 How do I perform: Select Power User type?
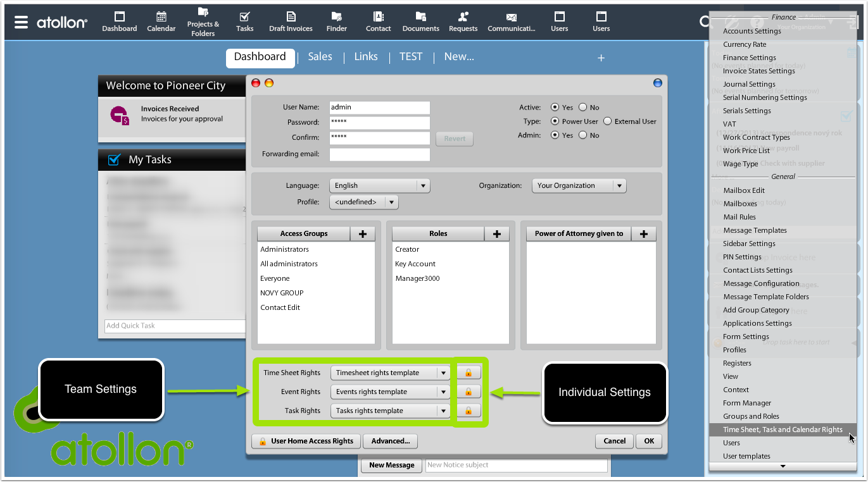[x=555, y=121]
